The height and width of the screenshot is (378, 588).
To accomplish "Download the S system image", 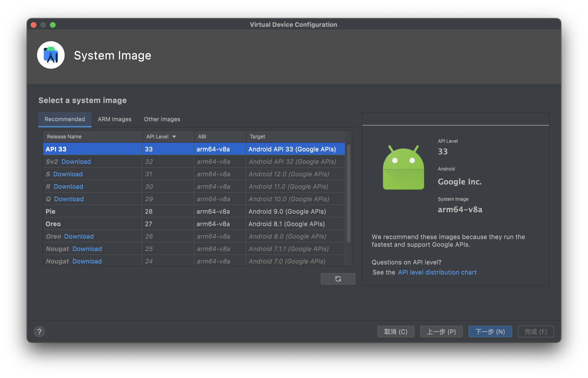I will [x=68, y=174].
